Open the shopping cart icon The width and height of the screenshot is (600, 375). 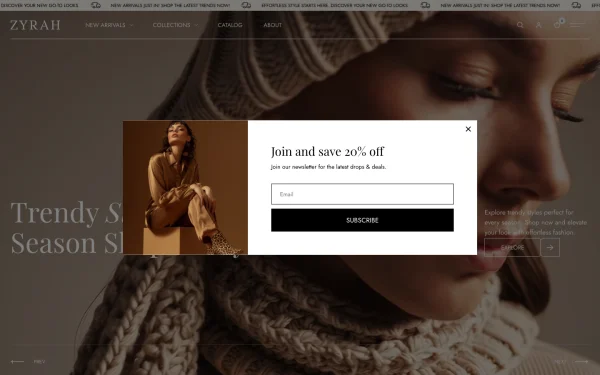pyautogui.click(x=558, y=24)
